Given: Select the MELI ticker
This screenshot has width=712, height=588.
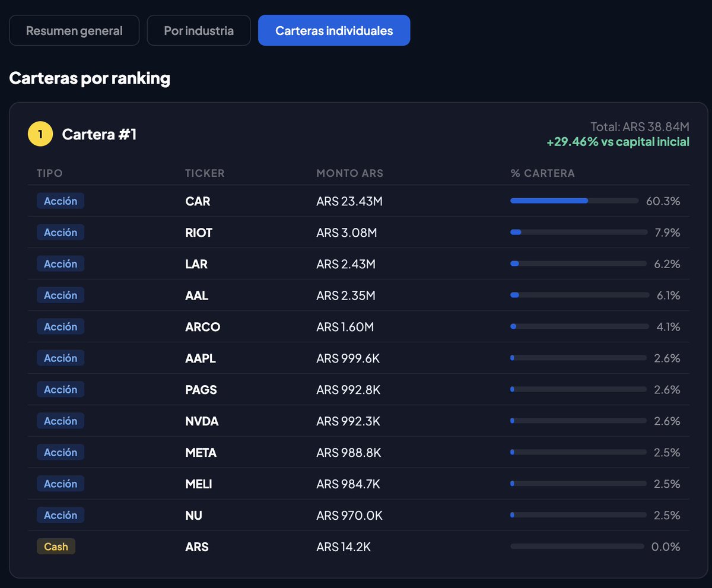Looking at the screenshot, I should tap(199, 484).
